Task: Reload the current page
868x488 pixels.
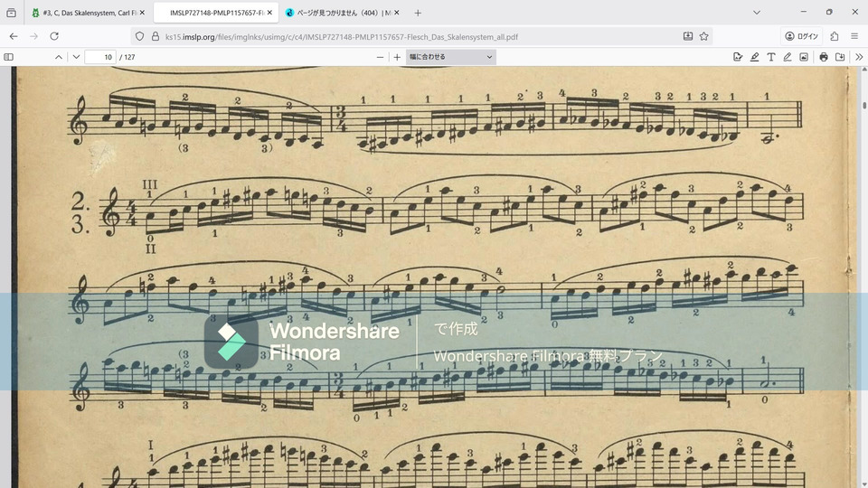Action: coord(54,36)
